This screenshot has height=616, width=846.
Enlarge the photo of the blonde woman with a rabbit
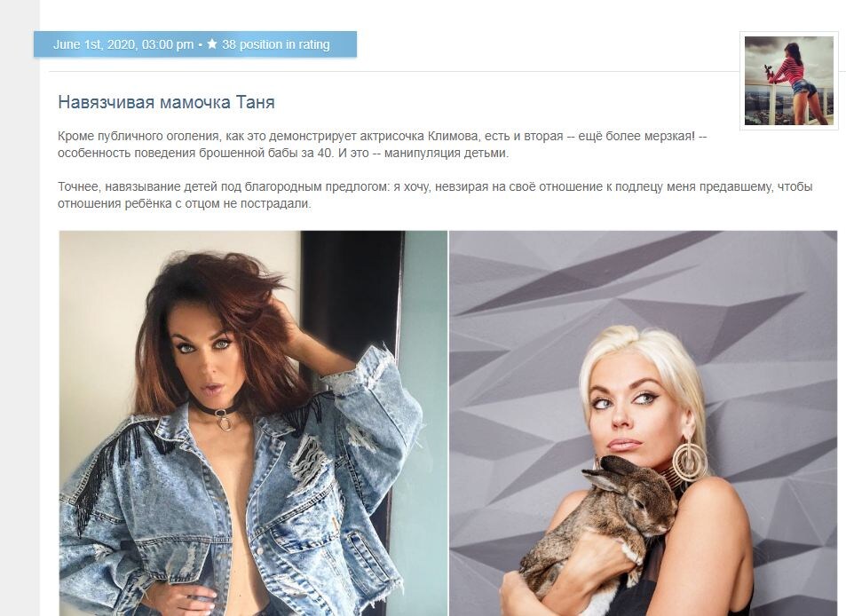click(643, 423)
